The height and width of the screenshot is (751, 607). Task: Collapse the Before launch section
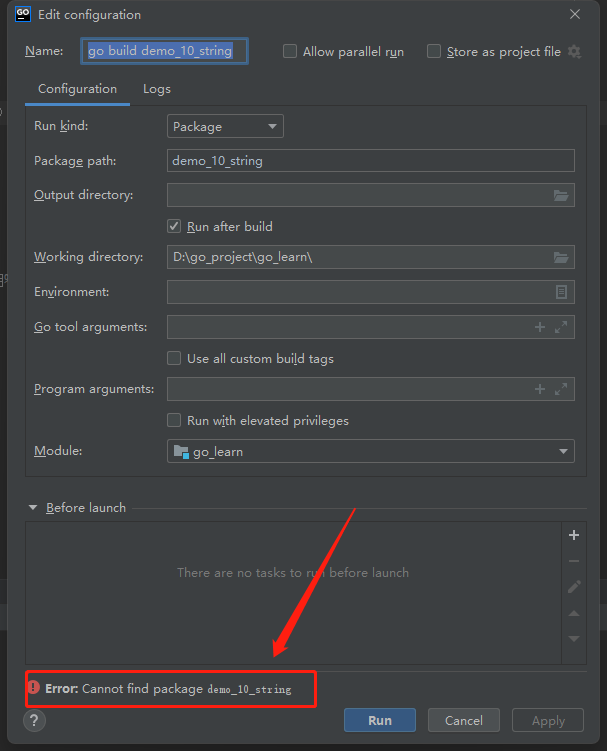click(x=33, y=508)
